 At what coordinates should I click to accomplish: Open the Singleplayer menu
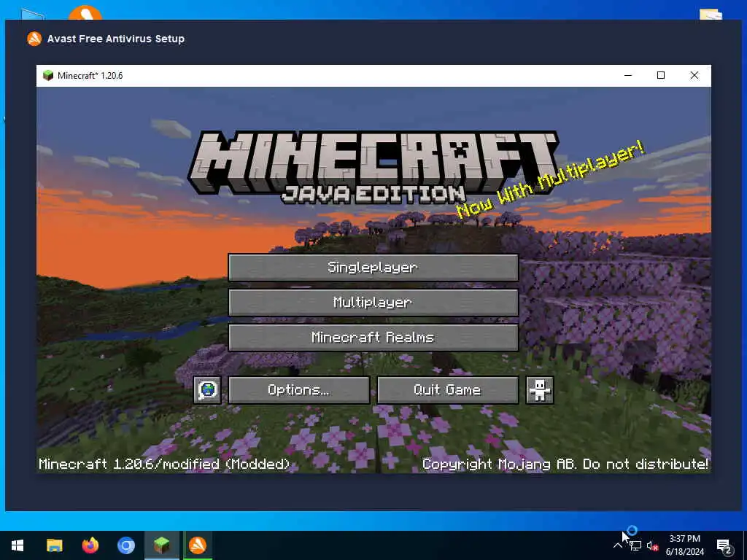point(373,267)
